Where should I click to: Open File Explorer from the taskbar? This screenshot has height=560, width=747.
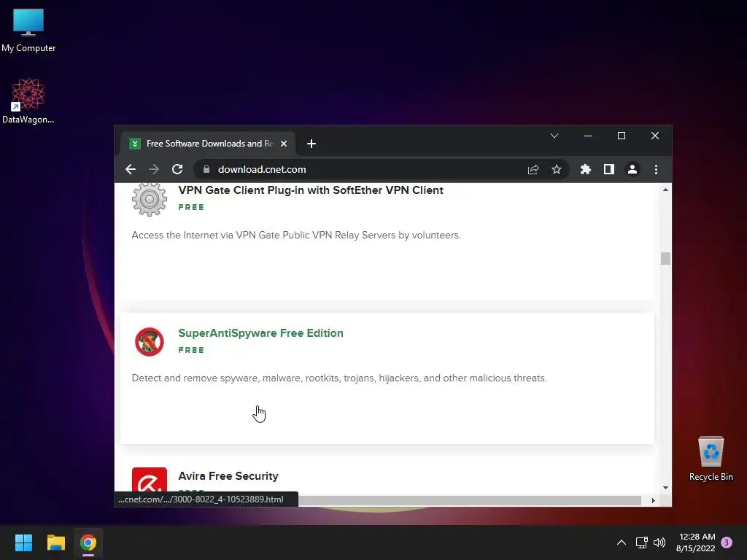(x=55, y=542)
